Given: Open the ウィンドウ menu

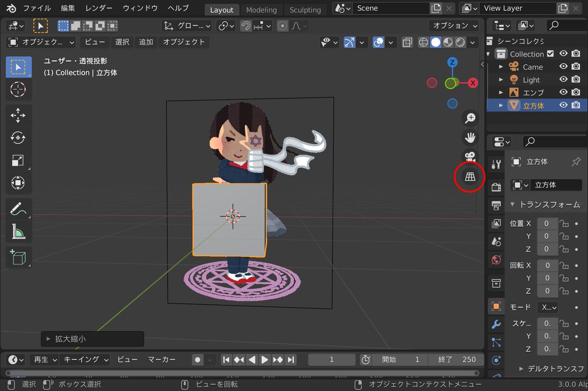Looking at the screenshot, I should 140,8.
